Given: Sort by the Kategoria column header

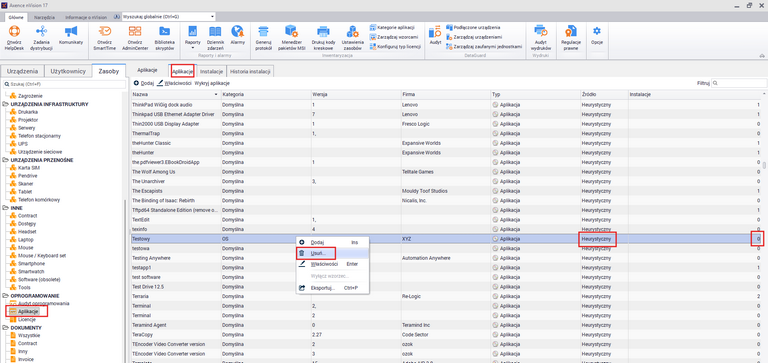Looking at the screenshot, I should [x=266, y=94].
